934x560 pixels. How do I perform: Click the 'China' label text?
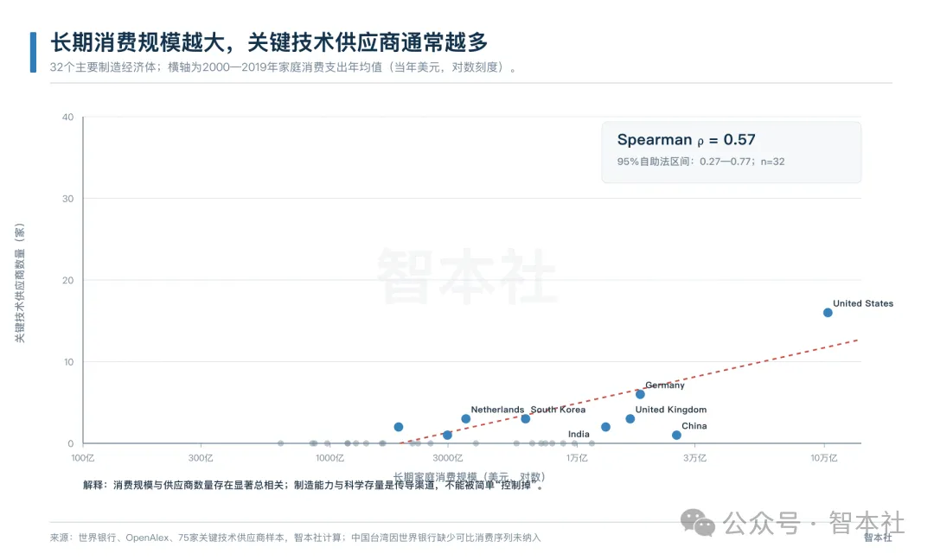pos(694,426)
